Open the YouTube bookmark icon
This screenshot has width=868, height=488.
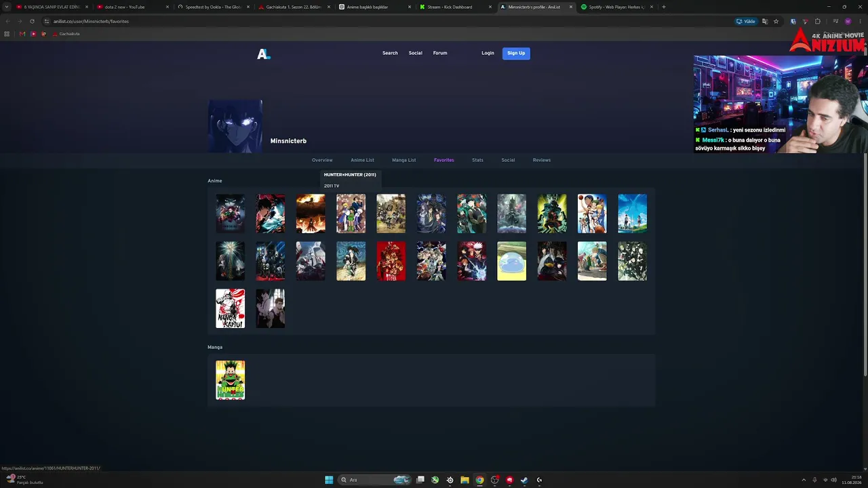[x=33, y=34]
